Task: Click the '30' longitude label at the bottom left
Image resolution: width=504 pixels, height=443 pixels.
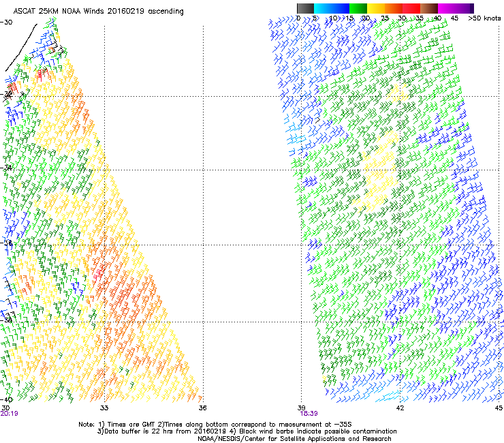Action: point(5,408)
